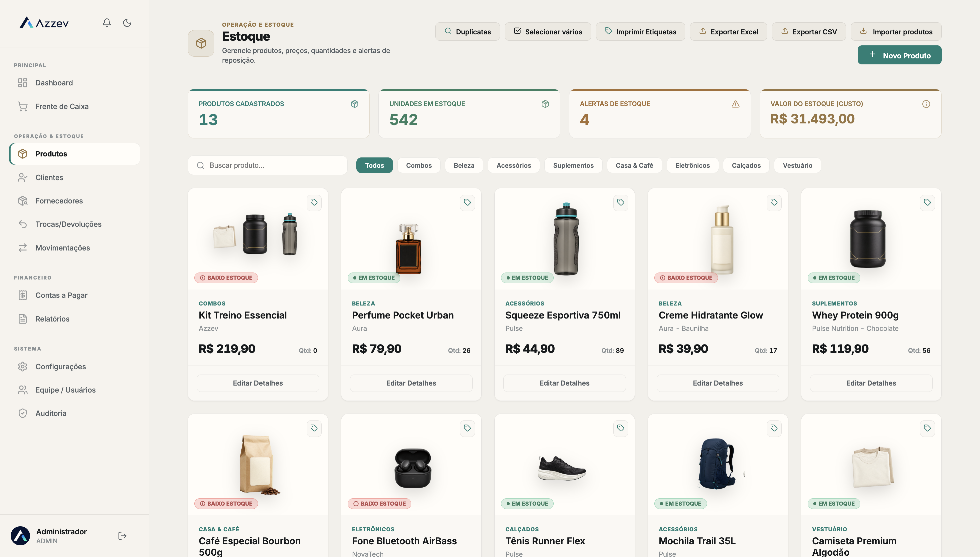Click tag icon on Café Especial Bourbon card

pos(314,428)
